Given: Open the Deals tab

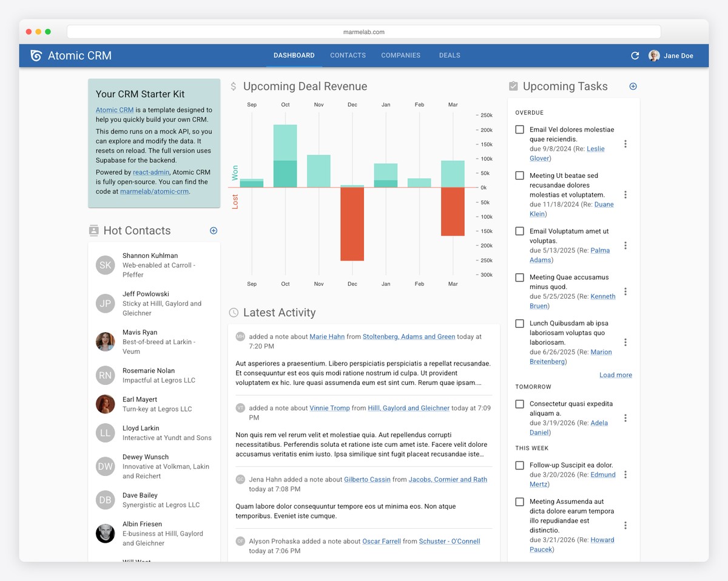Looking at the screenshot, I should (x=450, y=55).
